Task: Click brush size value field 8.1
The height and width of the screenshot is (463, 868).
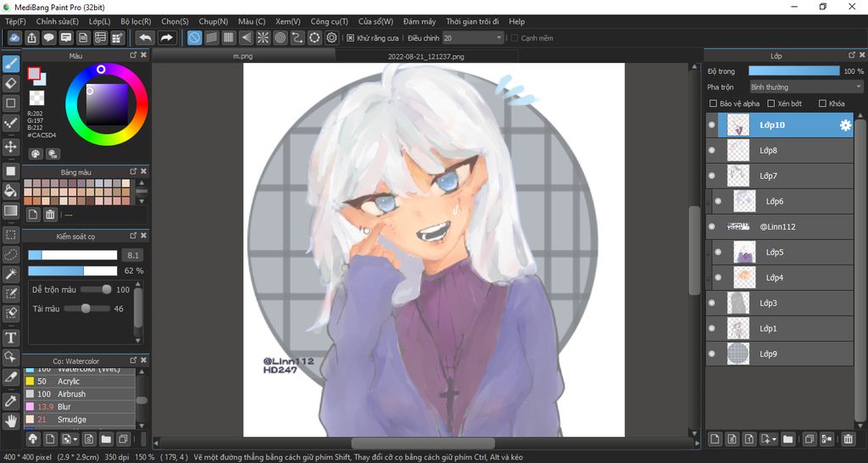Action: pyautogui.click(x=133, y=255)
